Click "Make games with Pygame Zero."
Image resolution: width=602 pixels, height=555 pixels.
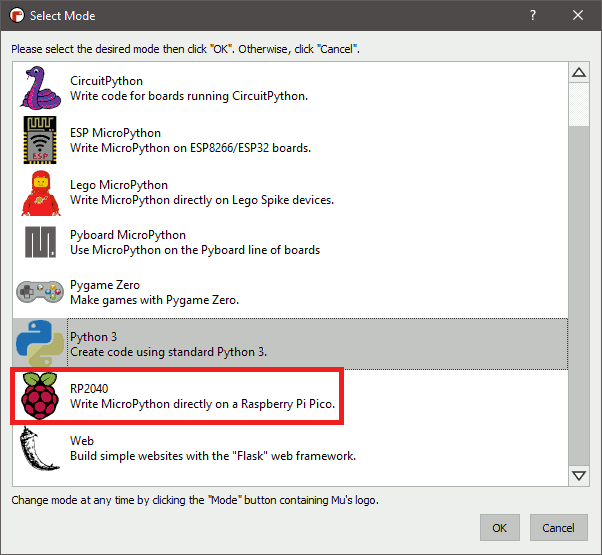pyautogui.click(x=154, y=300)
